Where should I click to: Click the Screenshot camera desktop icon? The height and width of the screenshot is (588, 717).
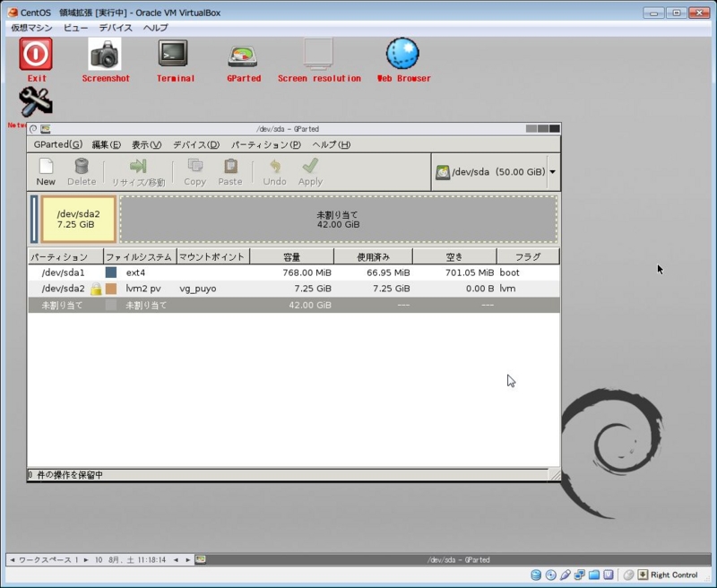[x=107, y=56]
